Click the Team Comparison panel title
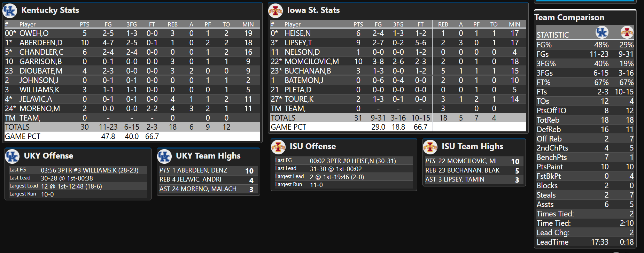644x253 pixels. pyautogui.click(x=569, y=17)
